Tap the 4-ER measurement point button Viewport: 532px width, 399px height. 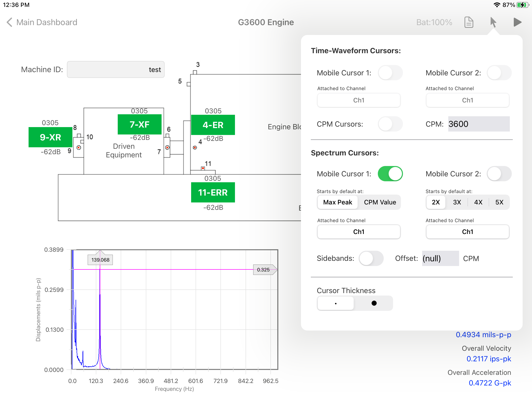coord(213,125)
